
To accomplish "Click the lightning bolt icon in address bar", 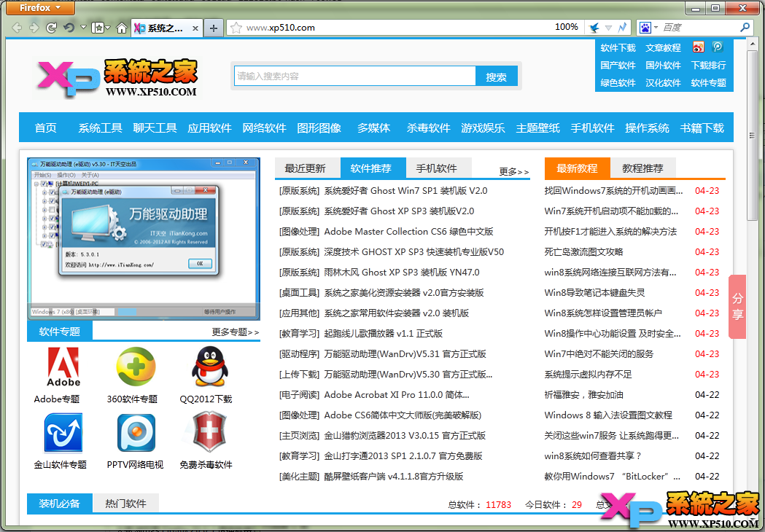I will [622, 28].
